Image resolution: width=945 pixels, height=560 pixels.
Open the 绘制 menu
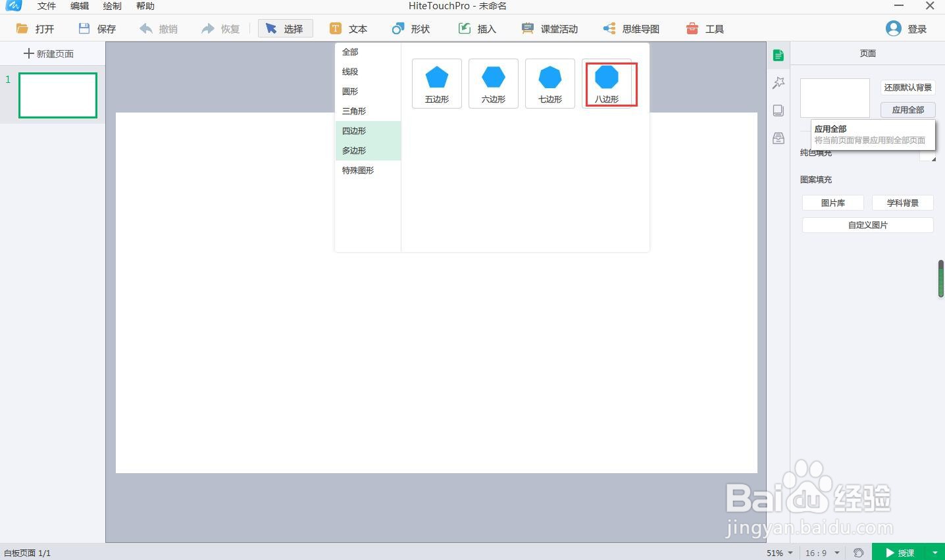click(x=112, y=6)
